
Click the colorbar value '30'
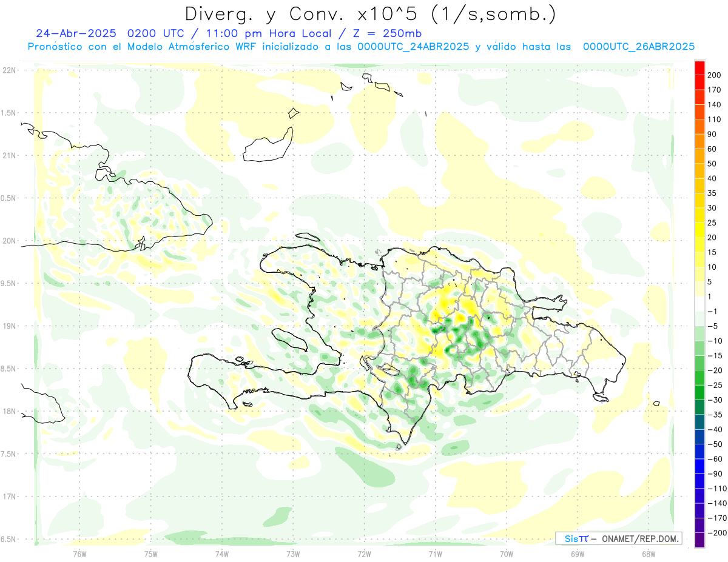tap(712, 208)
